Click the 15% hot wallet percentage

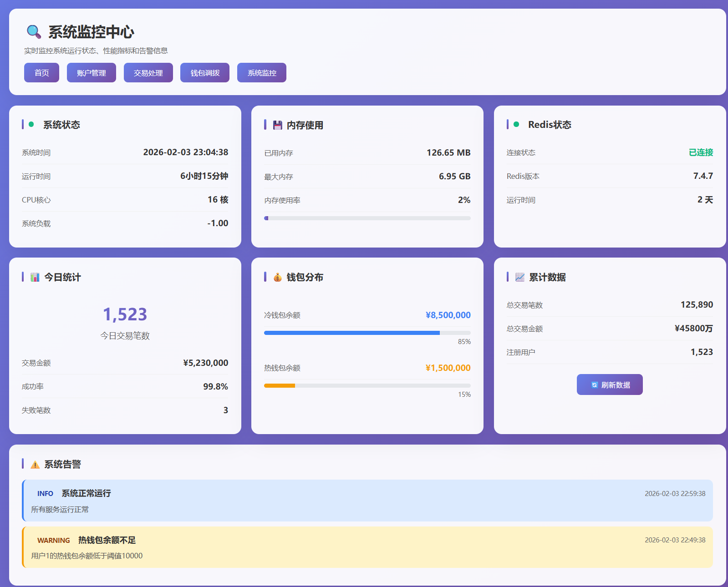(464, 395)
